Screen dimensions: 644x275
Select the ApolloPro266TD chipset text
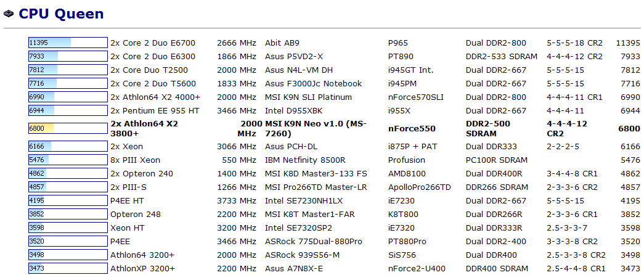(419, 187)
